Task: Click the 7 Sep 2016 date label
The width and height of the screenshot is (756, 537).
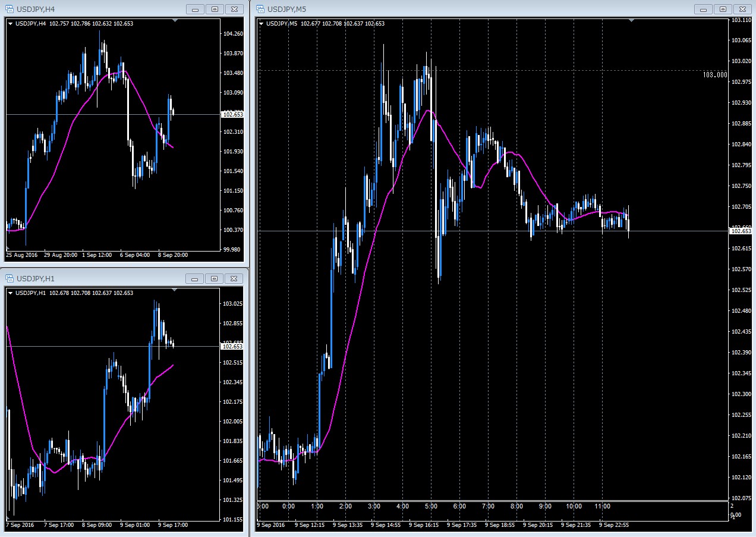Action: tap(20, 525)
